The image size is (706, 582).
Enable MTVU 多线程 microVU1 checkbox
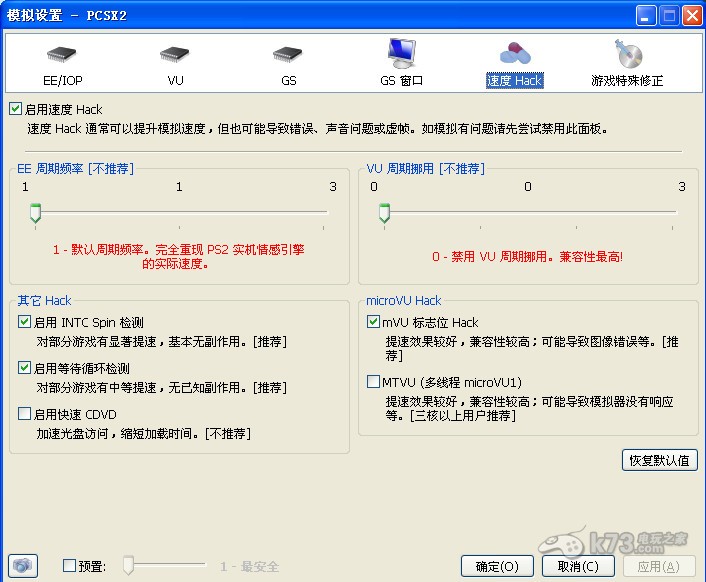[374, 382]
